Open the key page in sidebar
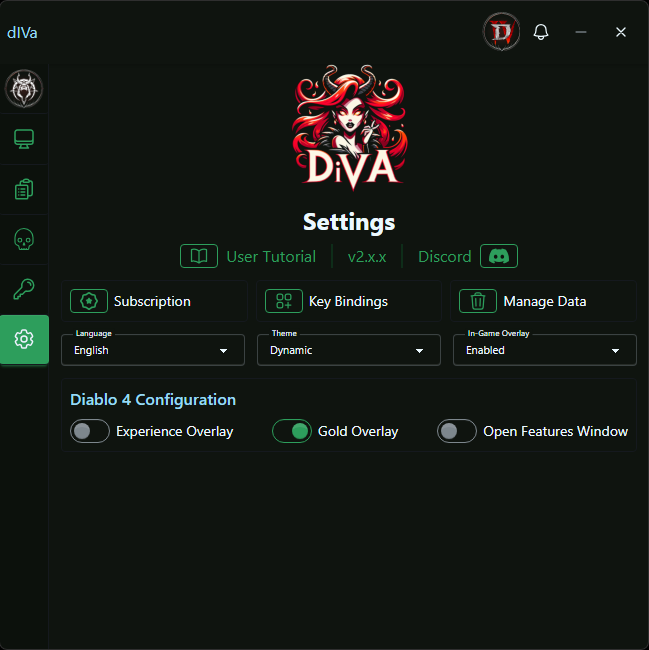649x650 pixels. pos(24,289)
